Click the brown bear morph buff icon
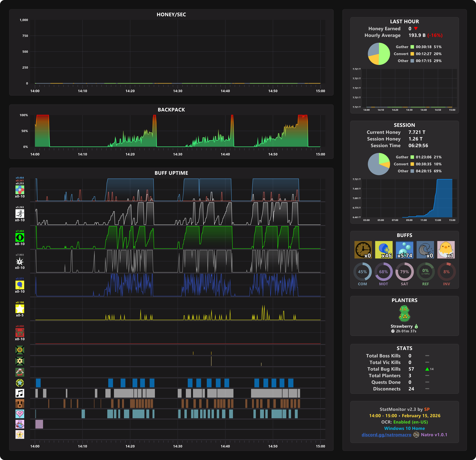 pos(20,403)
